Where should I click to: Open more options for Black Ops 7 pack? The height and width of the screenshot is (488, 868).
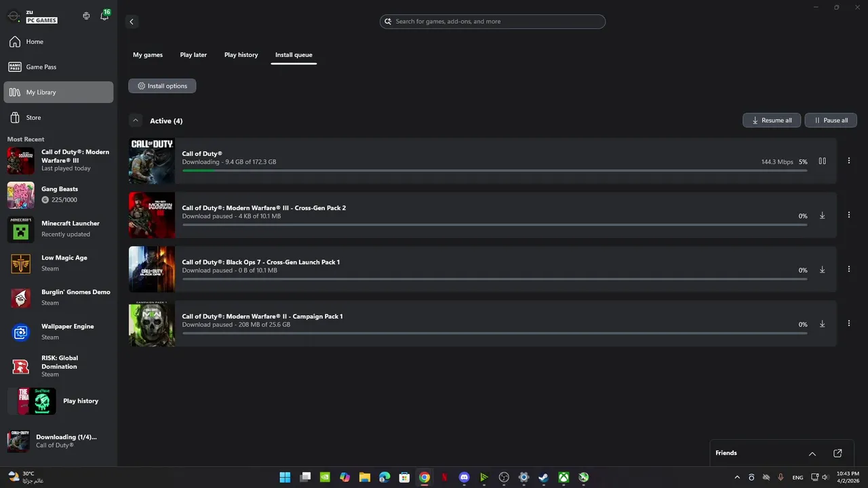[x=849, y=270]
